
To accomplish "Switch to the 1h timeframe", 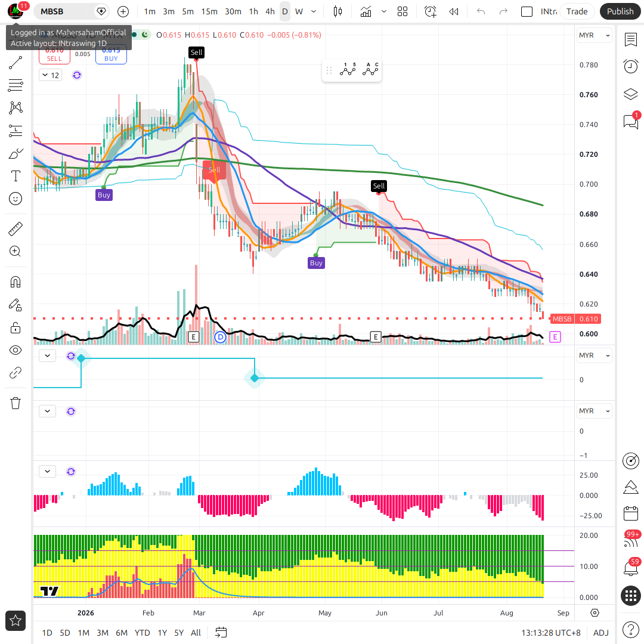I will coord(253,11).
